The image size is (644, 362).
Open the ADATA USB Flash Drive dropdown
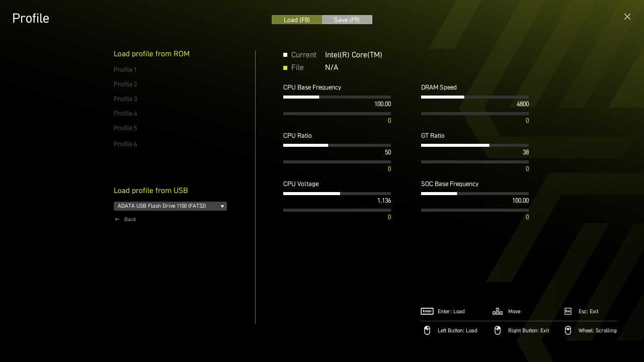pyautogui.click(x=170, y=206)
